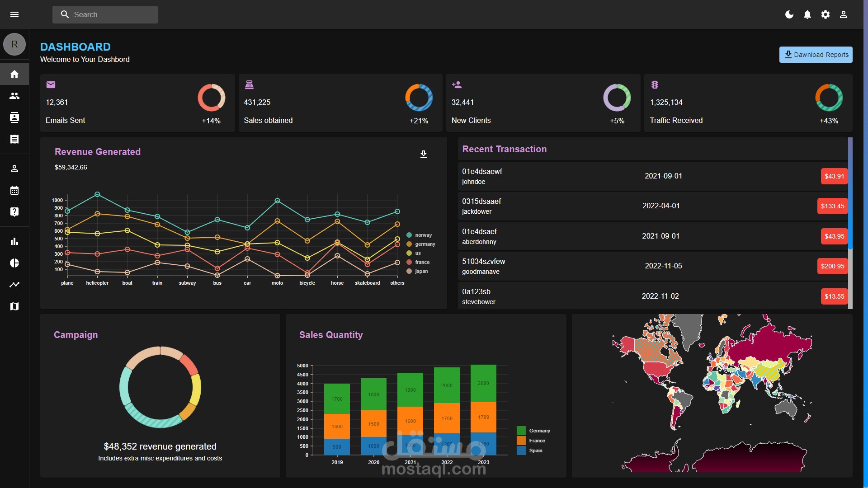The height and width of the screenshot is (488, 868).
Task: Click the search magnifier icon
Action: click(65, 14)
